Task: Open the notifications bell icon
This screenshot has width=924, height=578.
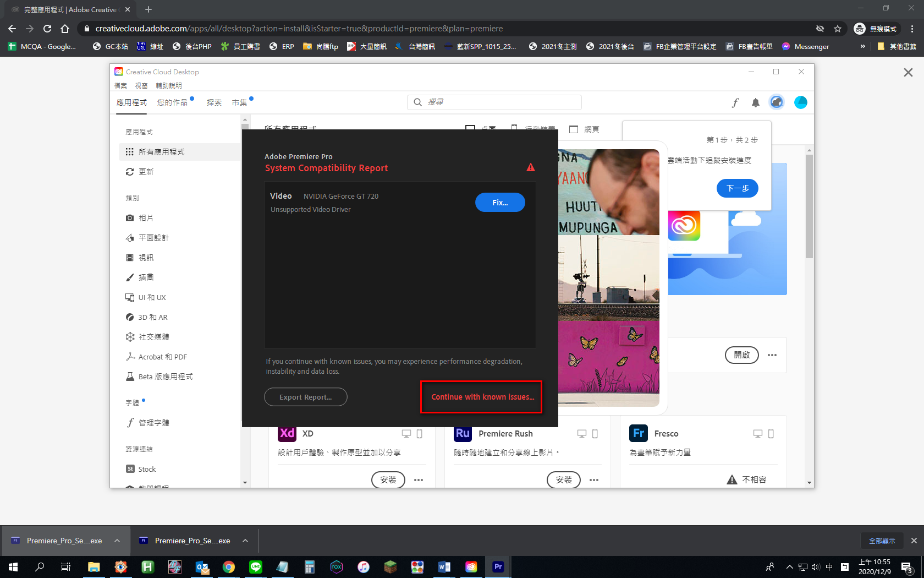Action: 755,102
